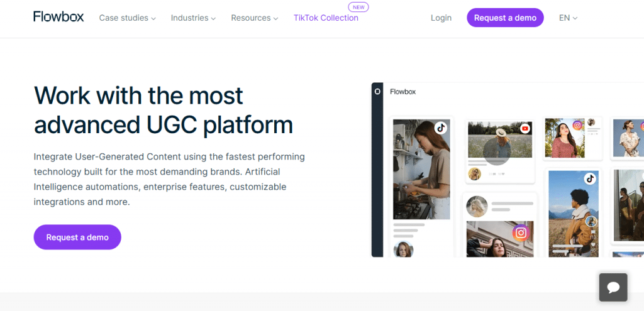The image size is (644, 311).
Task: Click the Login link
Action: [x=441, y=18]
